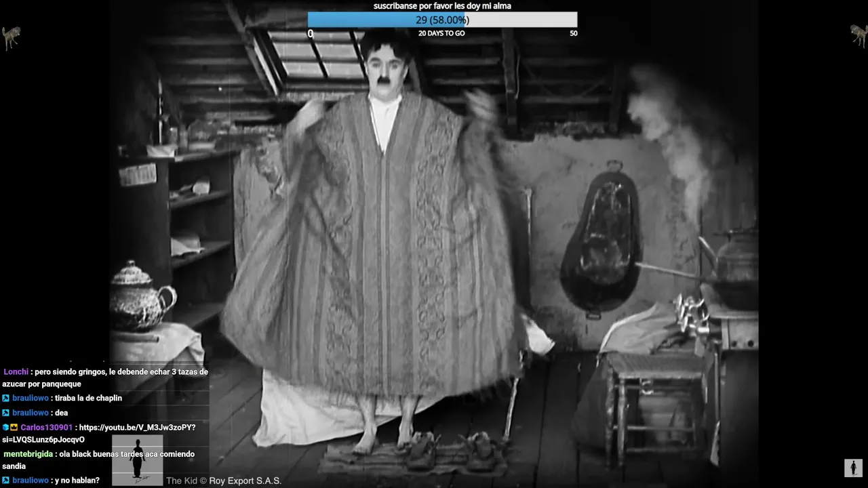Click the '20 DAYS TO GO' label
The height and width of the screenshot is (488, 868).
[x=441, y=33]
